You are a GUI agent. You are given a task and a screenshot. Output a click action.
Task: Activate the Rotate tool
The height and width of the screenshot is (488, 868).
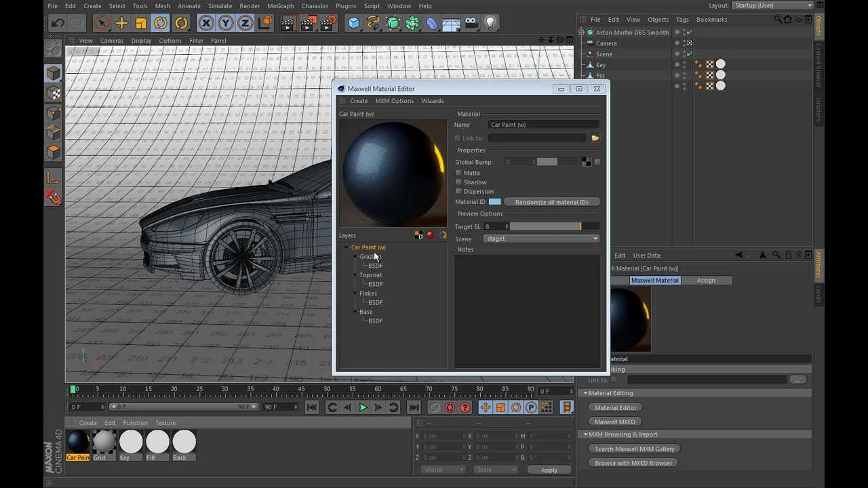coord(161,23)
